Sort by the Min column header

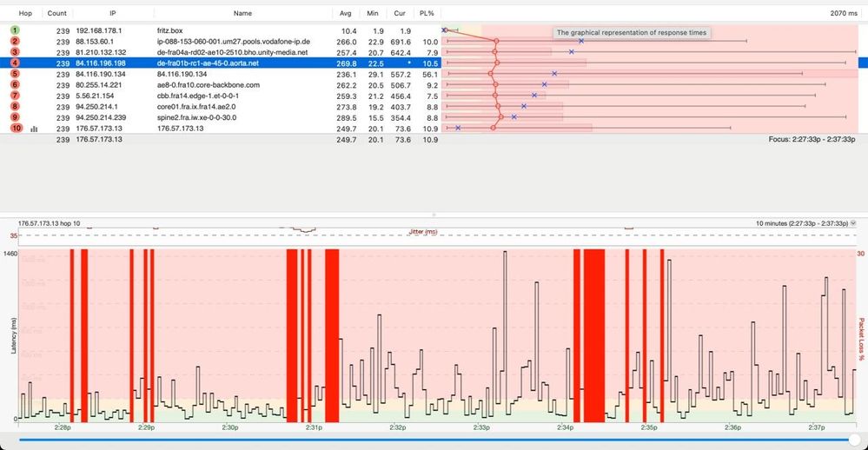tap(373, 13)
